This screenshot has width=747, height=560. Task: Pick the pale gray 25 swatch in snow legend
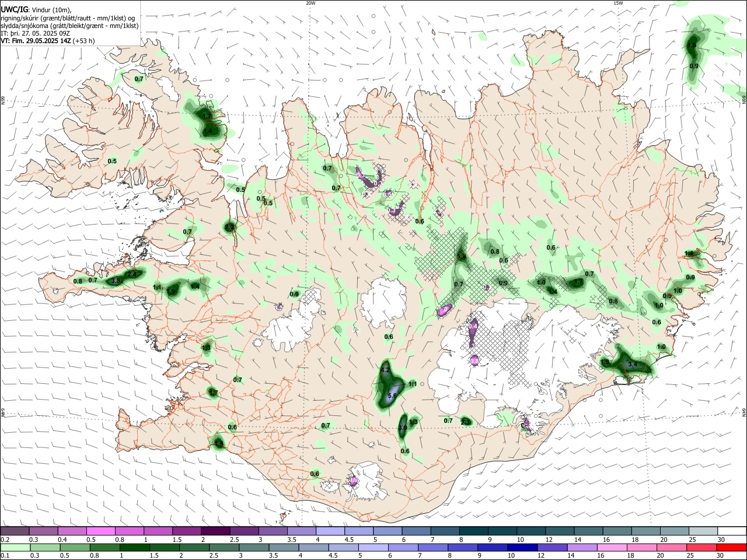click(703, 531)
